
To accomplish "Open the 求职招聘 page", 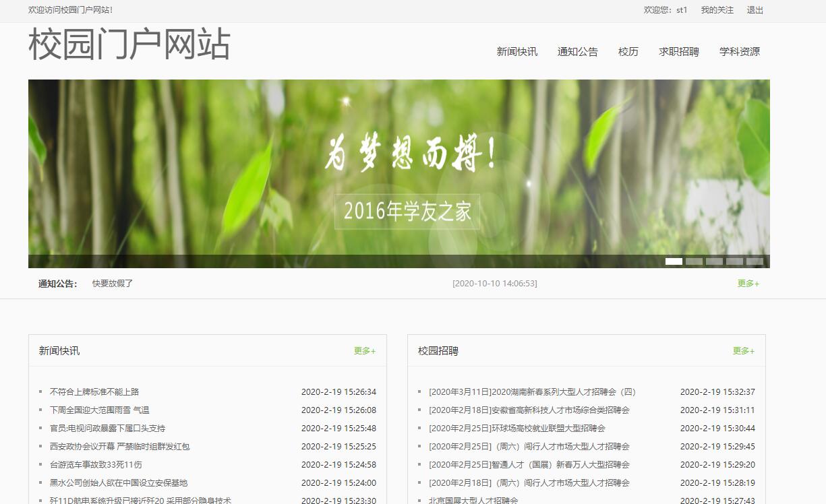I will pos(678,52).
